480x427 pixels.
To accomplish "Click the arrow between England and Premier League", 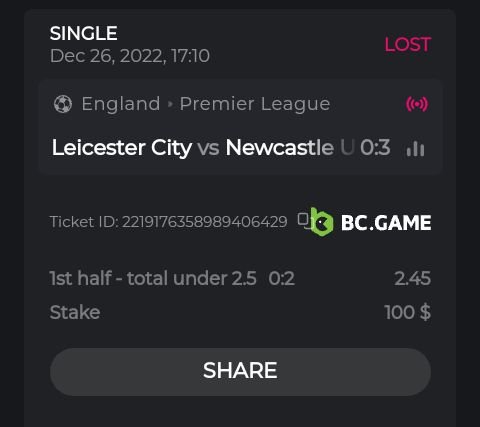I will point(170,104).
